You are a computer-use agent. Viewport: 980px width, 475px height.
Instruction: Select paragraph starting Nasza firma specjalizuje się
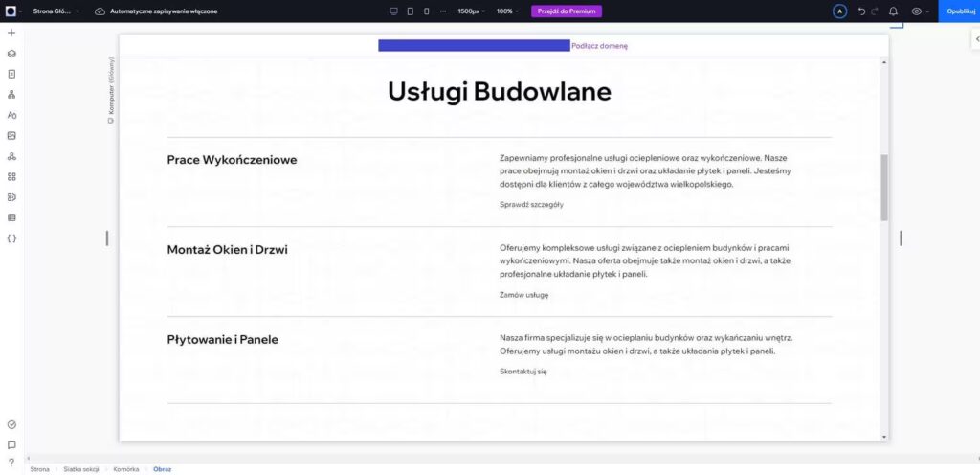646,345
